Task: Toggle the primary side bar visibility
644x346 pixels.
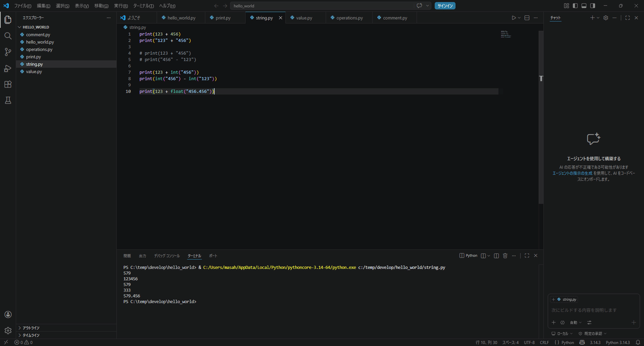Action: click(575, 6)
